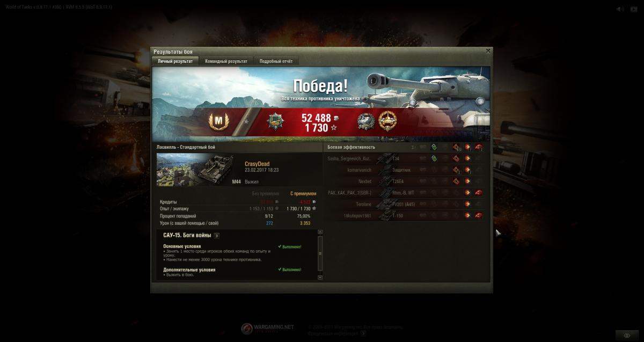This screenshot has height=342, width=644.
Task: Click the silver tank achievement medal
Action: 366,122
